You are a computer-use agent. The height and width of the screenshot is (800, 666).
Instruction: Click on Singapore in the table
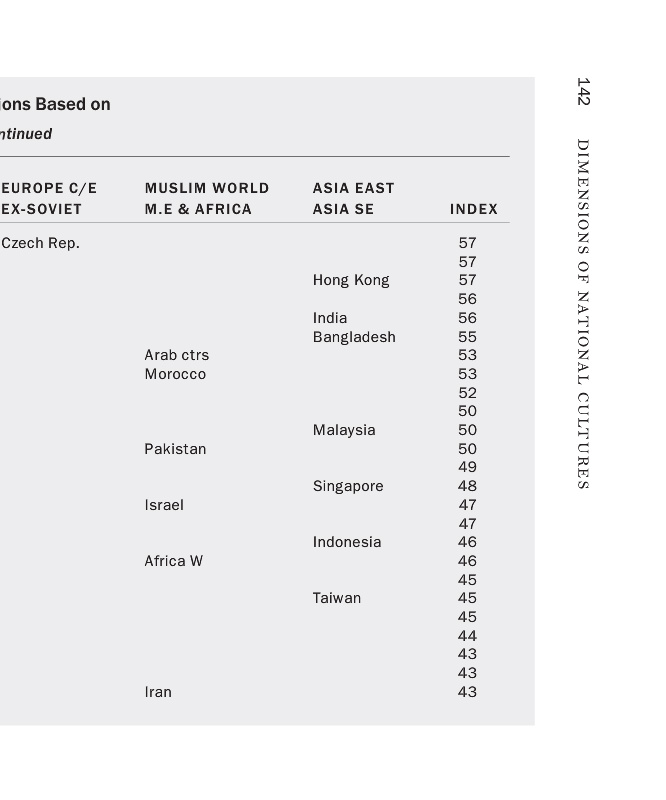click(347, 486)
